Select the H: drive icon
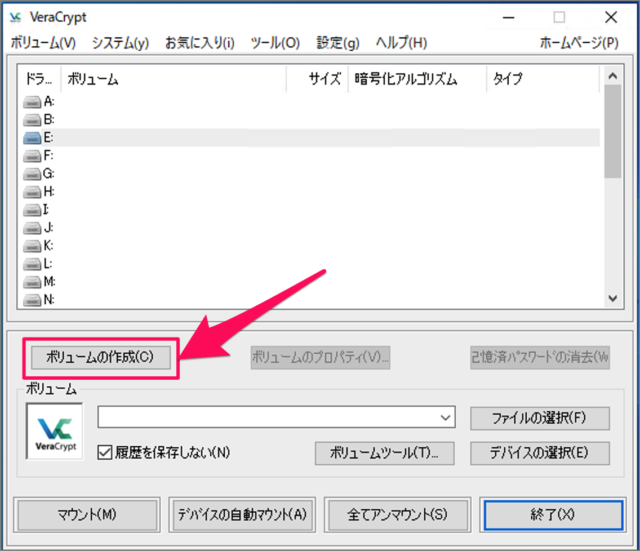Viewport: 640px width, 551px height. point(34,192)
